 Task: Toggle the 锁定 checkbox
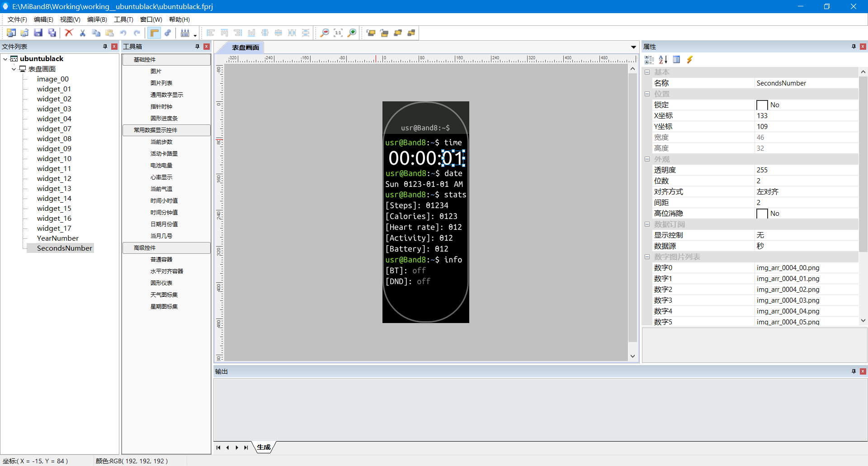tap(762, 105)
